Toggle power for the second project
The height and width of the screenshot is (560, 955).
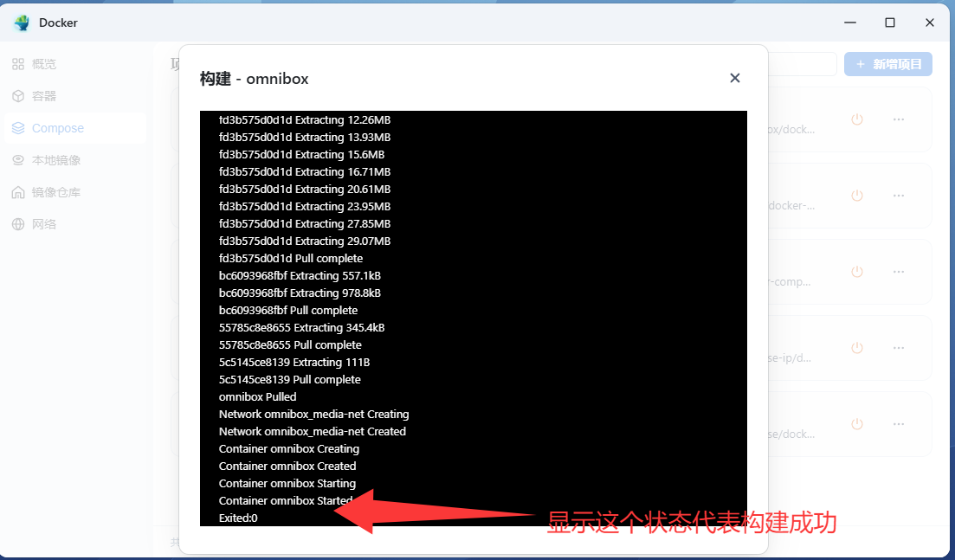(857, 196)
